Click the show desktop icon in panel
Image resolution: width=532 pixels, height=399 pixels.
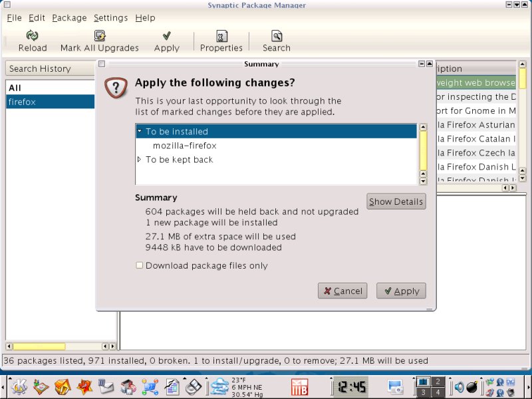point(395,387)
